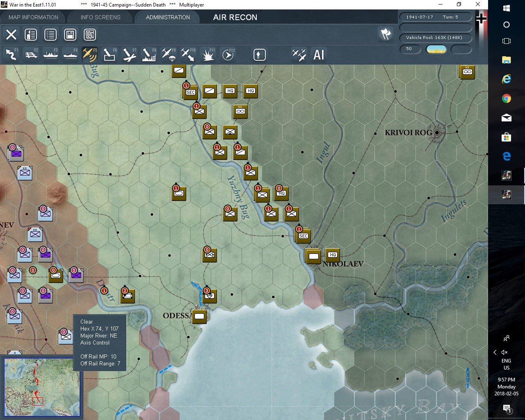
Task: Click the floppy disk save game icon
Action: point(70,34)
